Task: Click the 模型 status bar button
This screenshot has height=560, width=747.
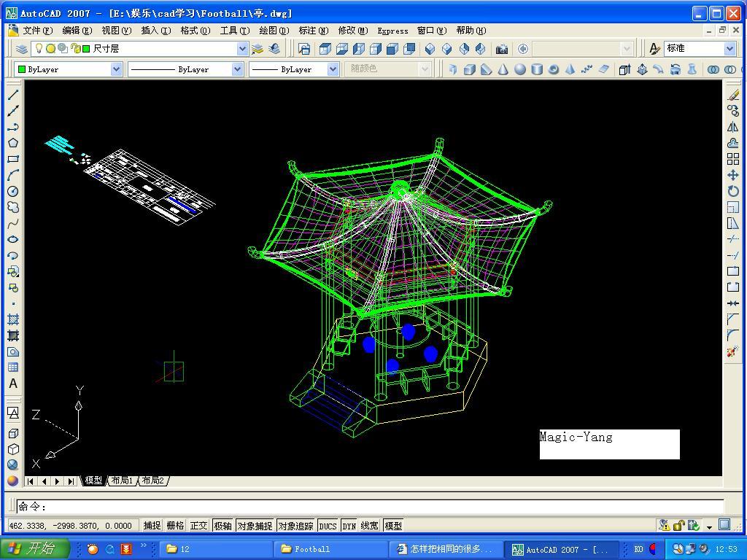Action: point(393,526)
